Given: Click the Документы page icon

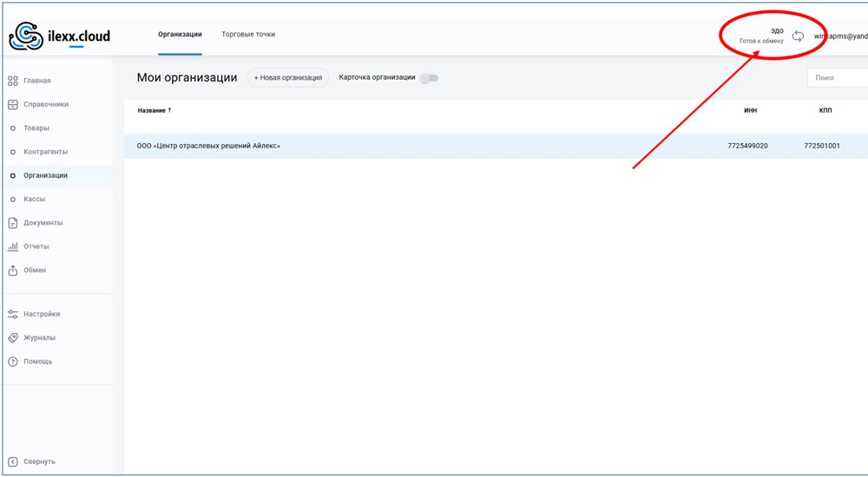Looking at the screenshot, I should (13, 223).
